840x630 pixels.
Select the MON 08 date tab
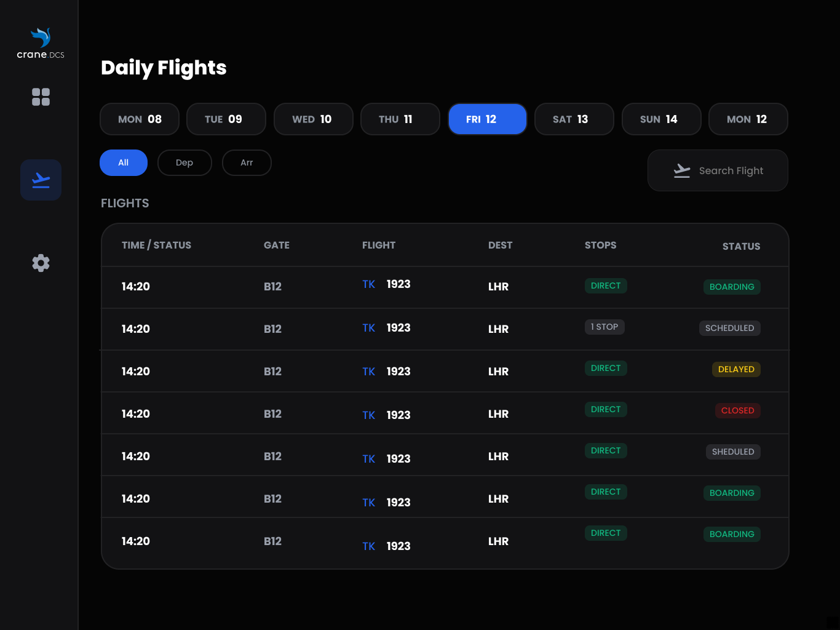pos(140,119)
